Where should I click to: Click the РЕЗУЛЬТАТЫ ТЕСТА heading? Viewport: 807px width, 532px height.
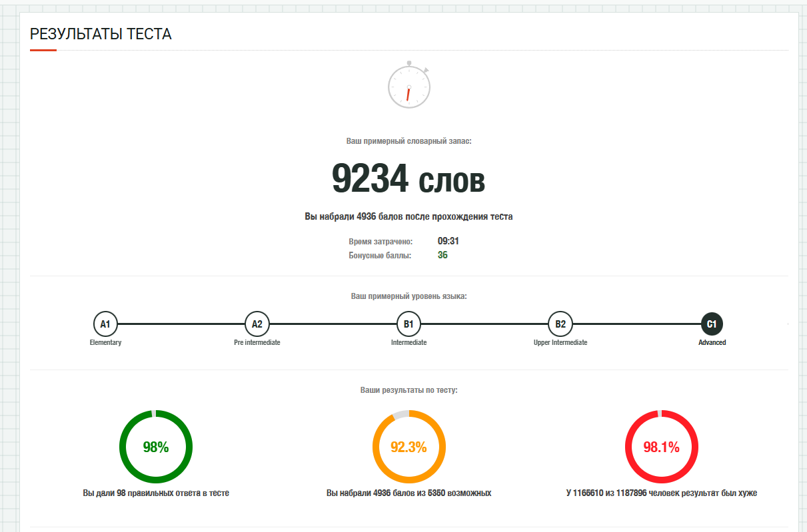tap(101, 34)
